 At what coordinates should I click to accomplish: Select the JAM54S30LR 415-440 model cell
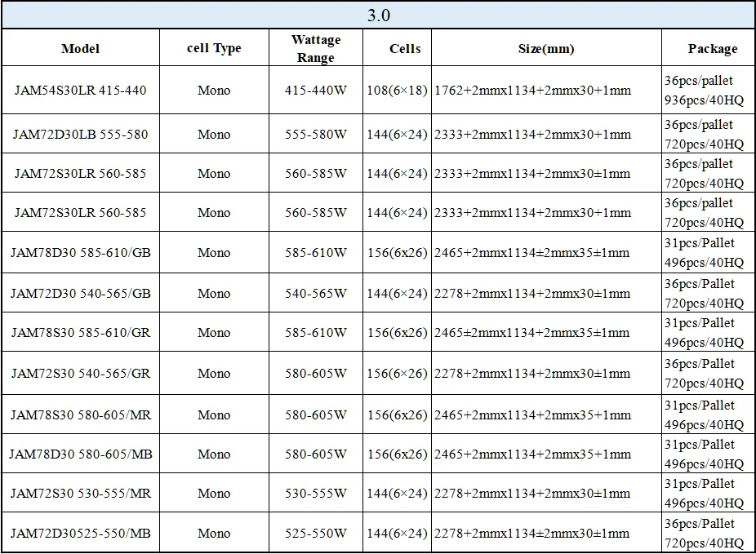[x=81, y=90]
